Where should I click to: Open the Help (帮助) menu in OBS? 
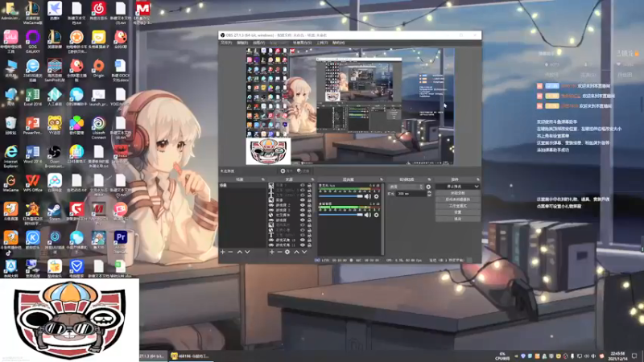click(x=338, y=43)
